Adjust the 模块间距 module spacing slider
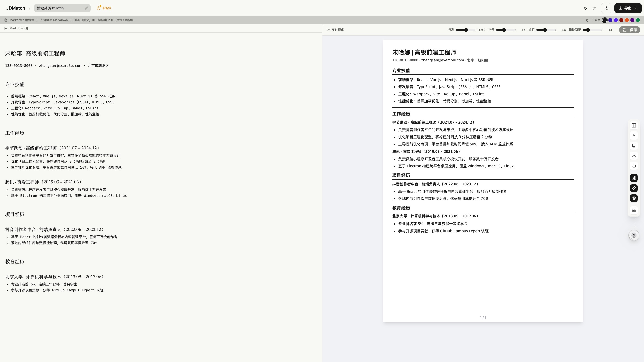This screenshot has height=362, width=644. (592, 30)
